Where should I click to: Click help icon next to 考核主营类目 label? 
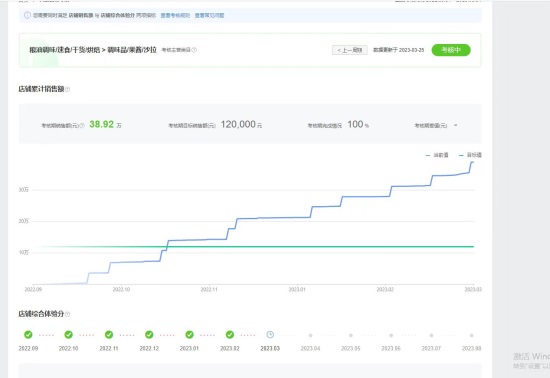point(194,50)
